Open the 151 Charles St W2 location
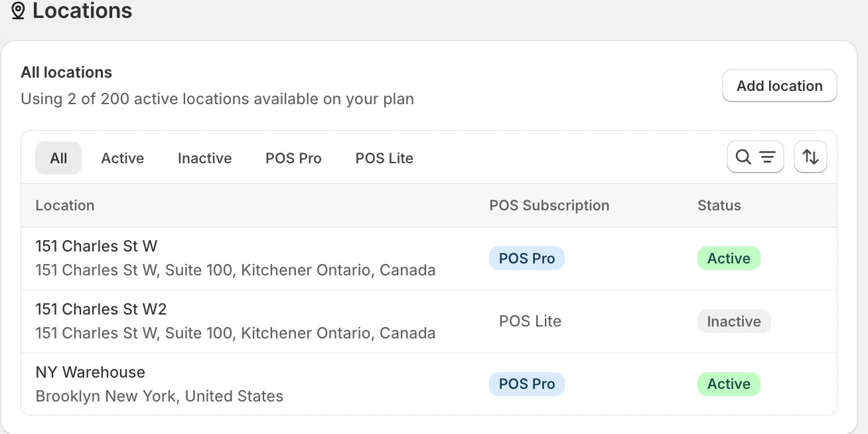 [101, 309]
